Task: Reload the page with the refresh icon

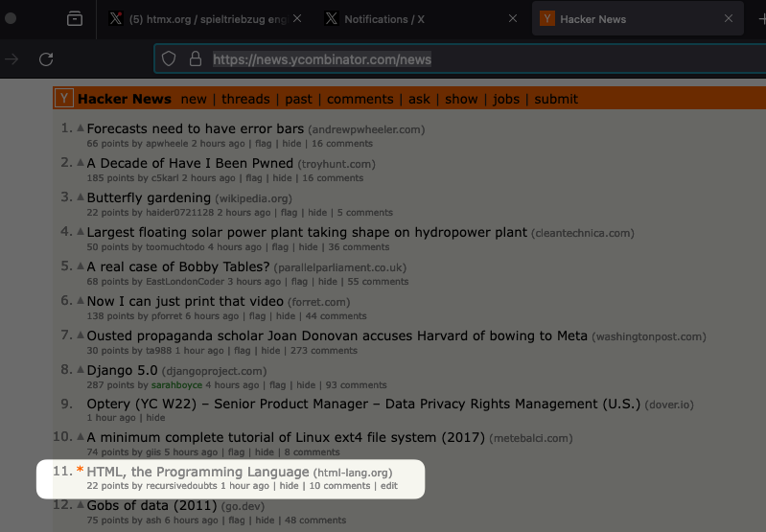Action: [x=46, y=59]
